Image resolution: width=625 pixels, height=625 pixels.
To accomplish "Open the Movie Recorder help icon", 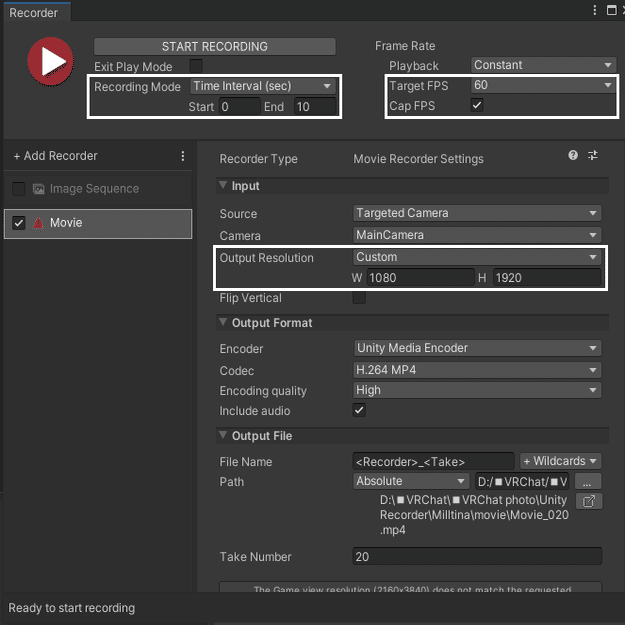I will [573, 155].
